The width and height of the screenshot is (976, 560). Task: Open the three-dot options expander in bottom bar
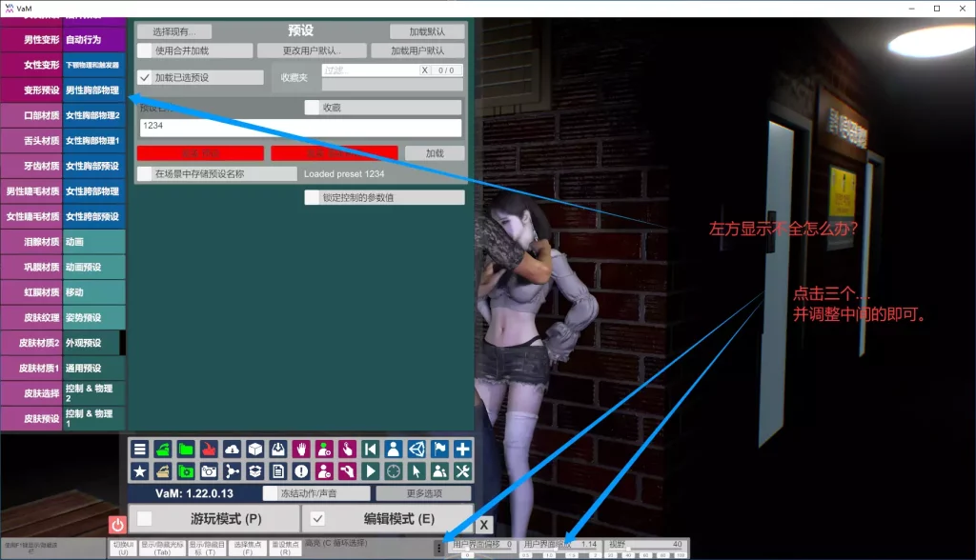438,548
